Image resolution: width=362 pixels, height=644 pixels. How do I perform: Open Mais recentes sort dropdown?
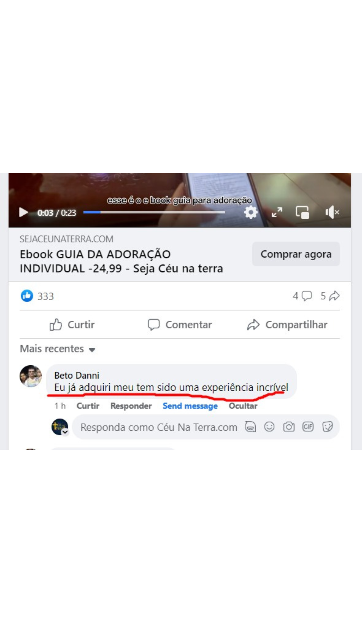coord(58,349)
